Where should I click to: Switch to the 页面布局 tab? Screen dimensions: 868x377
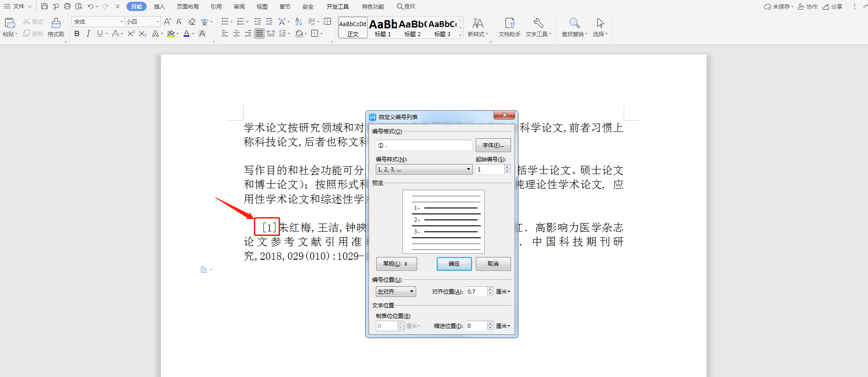[x=188, y=6]
